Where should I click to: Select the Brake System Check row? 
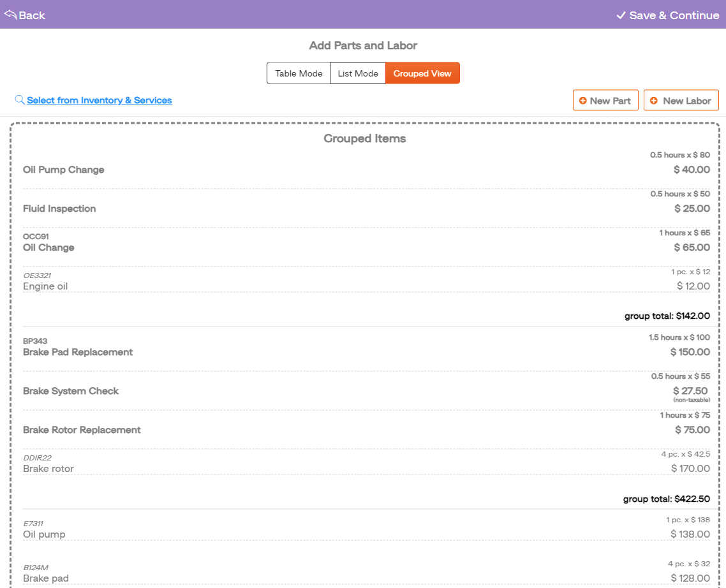[x=71, y=391]
